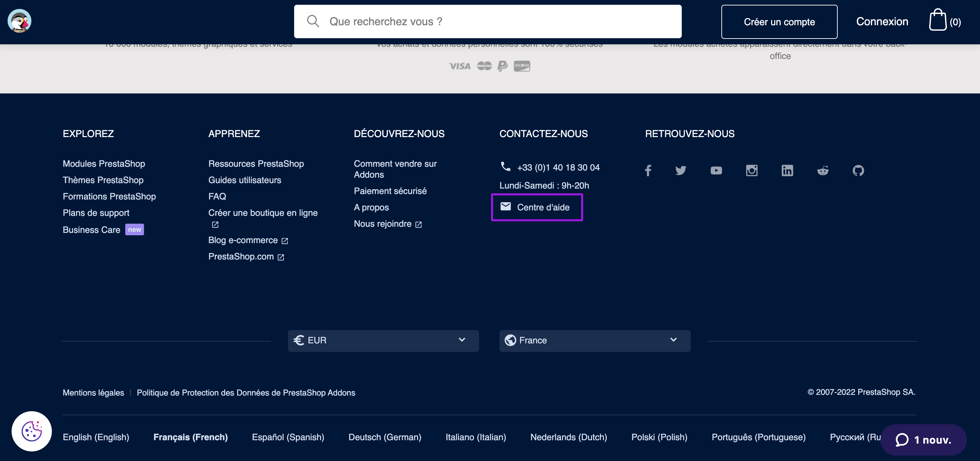
Task: Click external link icon after Nous rejoindre
Action: point(418,225)
